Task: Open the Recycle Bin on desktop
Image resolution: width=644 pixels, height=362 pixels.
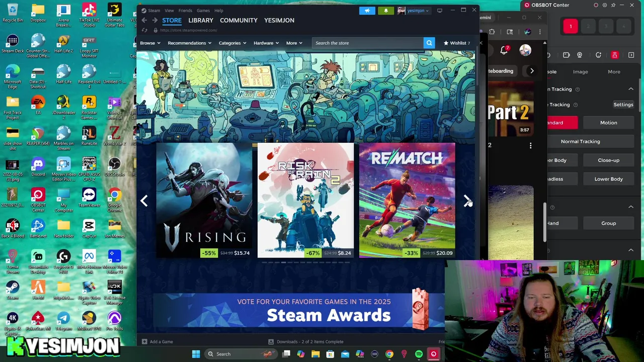Action: [13, 14]
